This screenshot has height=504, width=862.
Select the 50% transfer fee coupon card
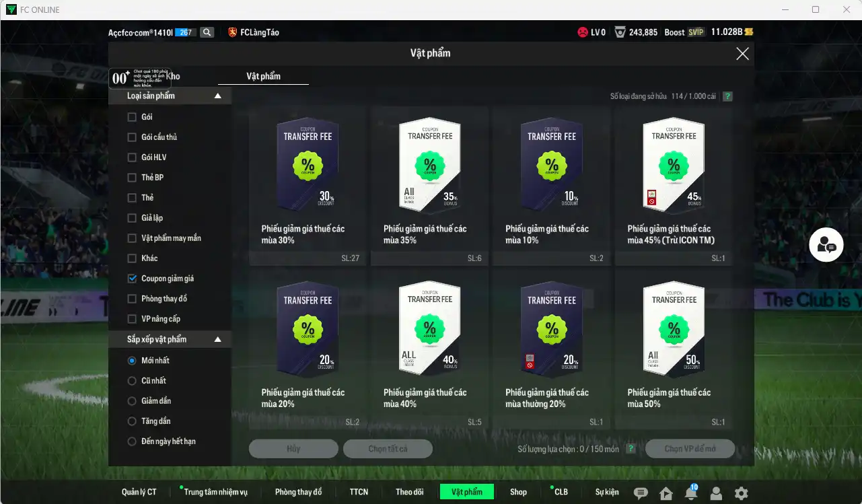tap(673, 349)
